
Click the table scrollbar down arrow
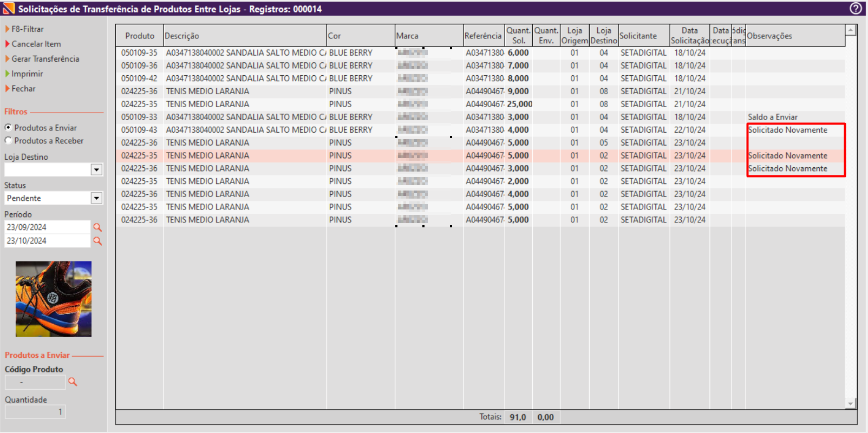[x=851, y=404]
